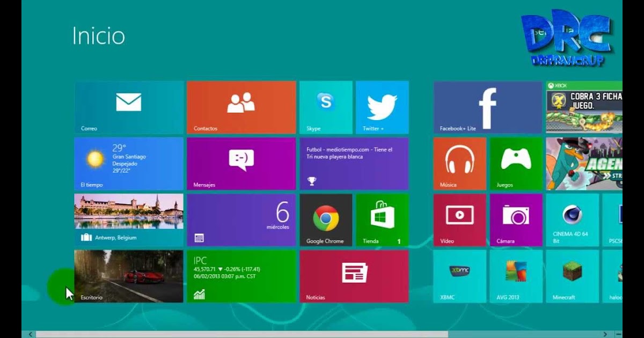Screen dimensions: 644x338
Task: Open the Cámara tile
Action: coord(516,220)
